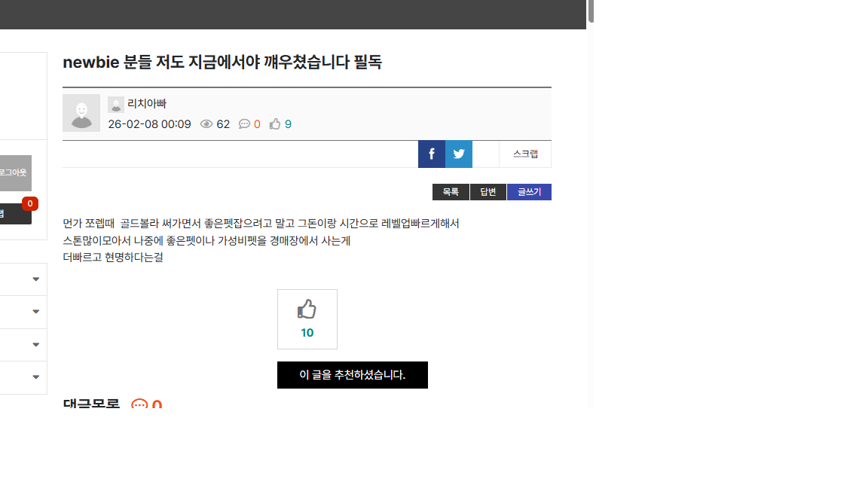
Task: Open the 답변 reply option
Action: click(x=488, y=192)
